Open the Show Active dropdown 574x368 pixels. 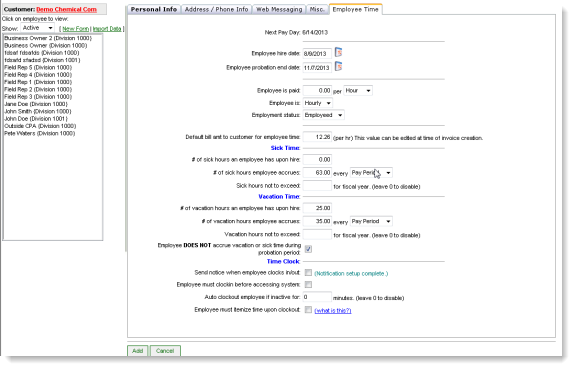[38, 28]
